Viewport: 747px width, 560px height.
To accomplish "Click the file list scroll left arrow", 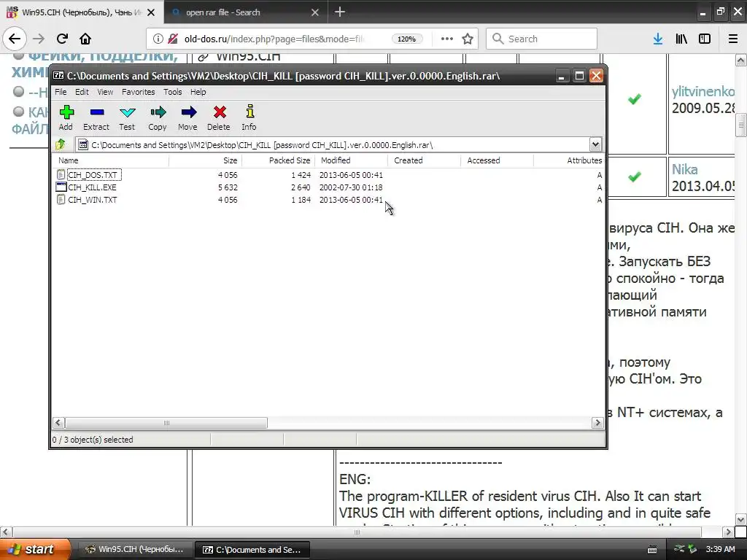I will pyautogui.click(x=58, y=423).
